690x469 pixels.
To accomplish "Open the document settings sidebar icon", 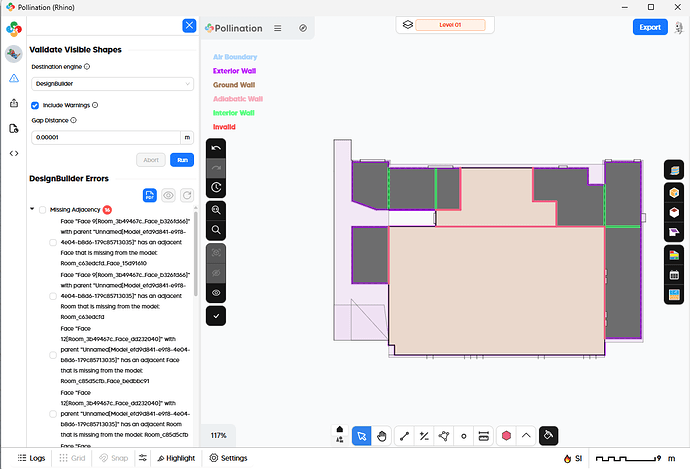I will (x=14, y=128).
